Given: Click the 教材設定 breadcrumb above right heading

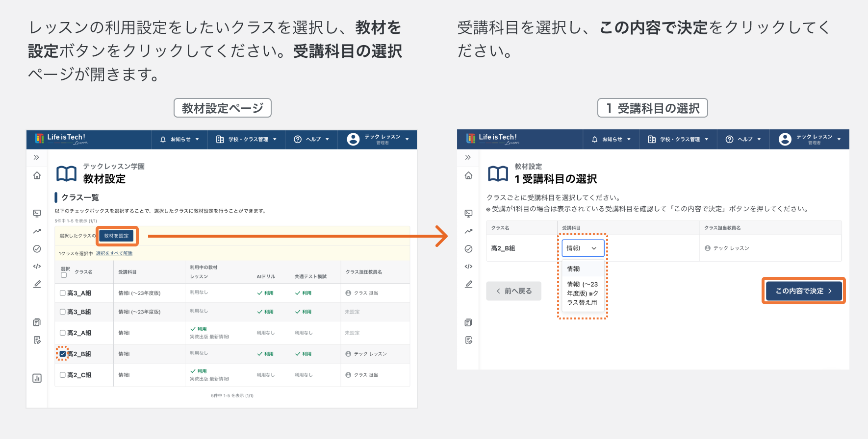Looking at the screenshot, I should 528,167.
